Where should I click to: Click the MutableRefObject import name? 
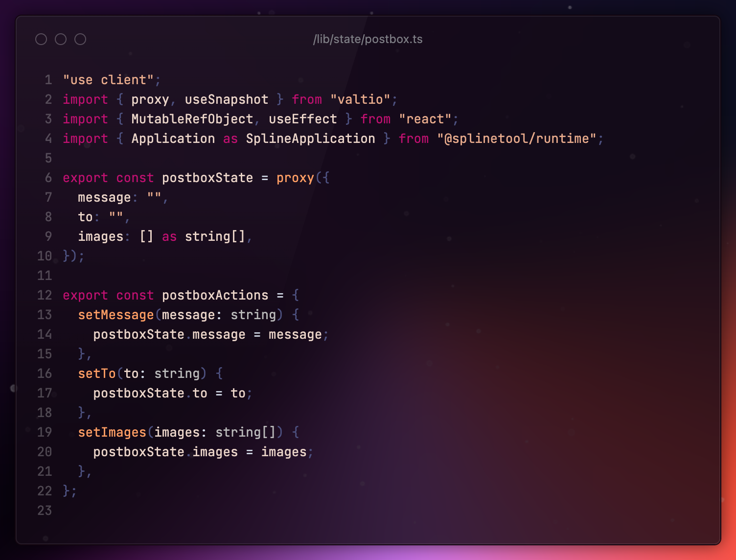coord(192,119)
